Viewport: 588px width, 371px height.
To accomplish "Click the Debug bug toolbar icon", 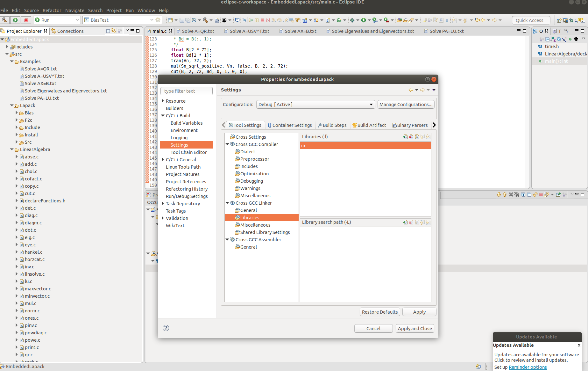I will 352,20.
